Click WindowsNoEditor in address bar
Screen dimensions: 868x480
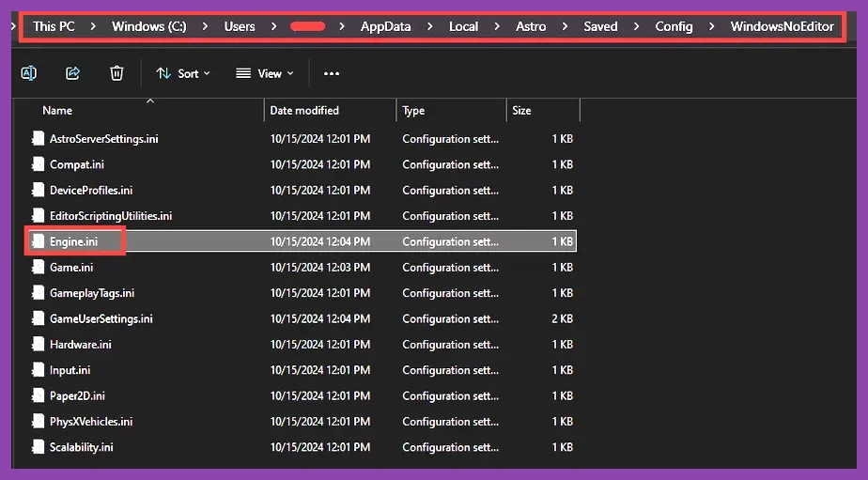782,26
